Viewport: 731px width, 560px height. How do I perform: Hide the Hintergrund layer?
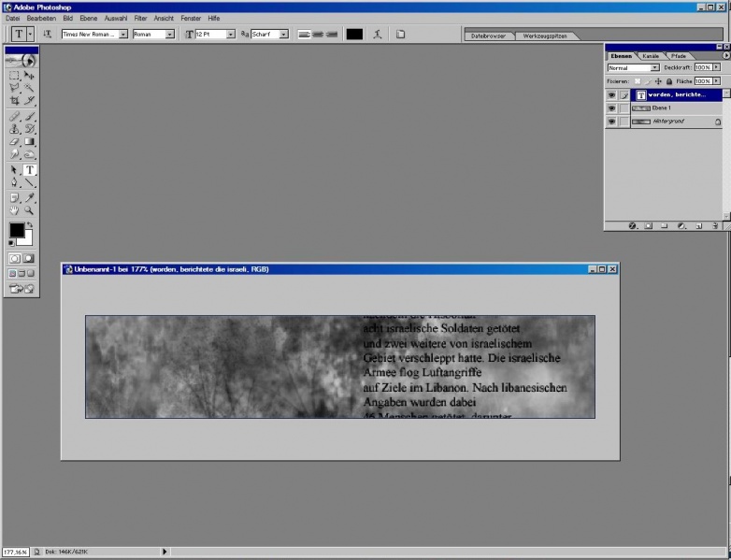click(x=611, y=122)
